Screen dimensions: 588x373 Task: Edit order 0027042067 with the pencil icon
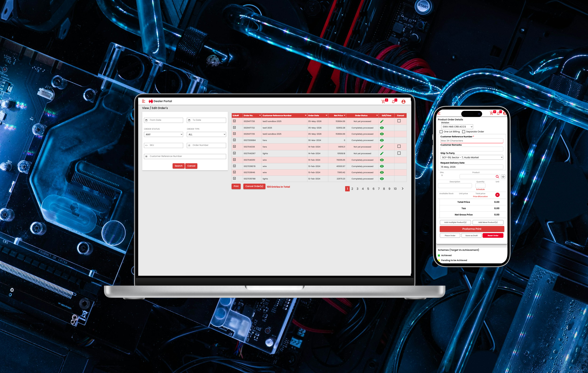tap(382, 153)
